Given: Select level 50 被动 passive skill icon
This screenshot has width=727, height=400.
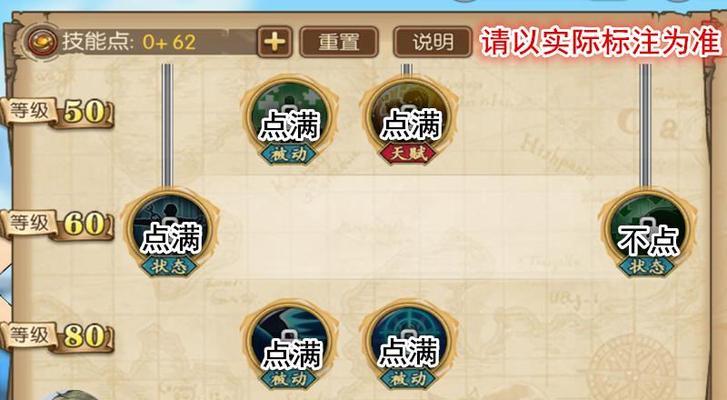Looking at the screenshot, I should click(x=289, y=117).
